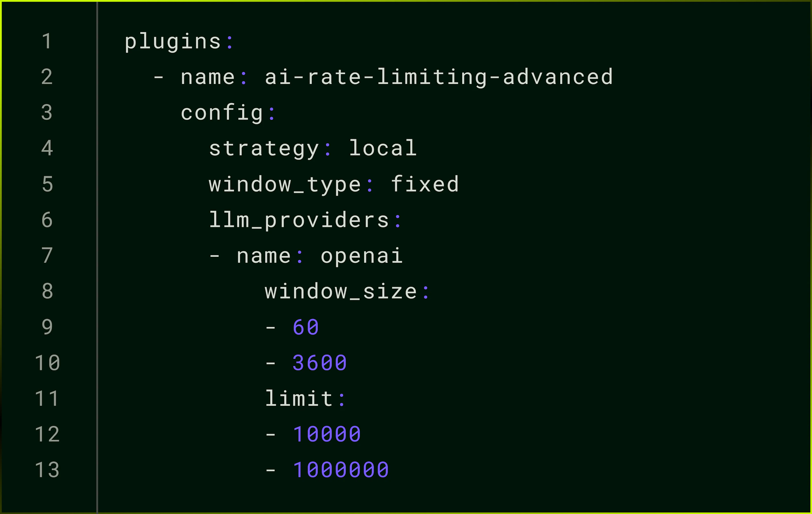Click line number 13 in the gutter
This screenshot has width=812, height=514.
tap(47, 470)
